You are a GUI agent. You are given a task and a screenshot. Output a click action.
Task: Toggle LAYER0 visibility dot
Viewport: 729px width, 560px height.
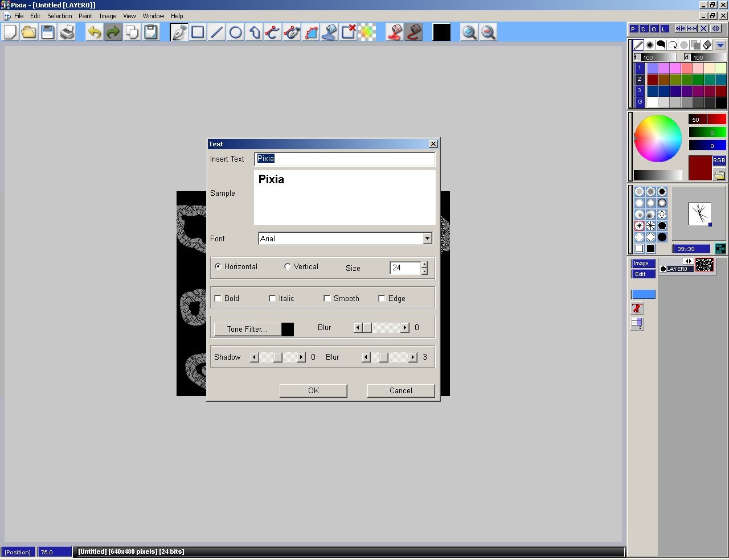pos(663,269)
